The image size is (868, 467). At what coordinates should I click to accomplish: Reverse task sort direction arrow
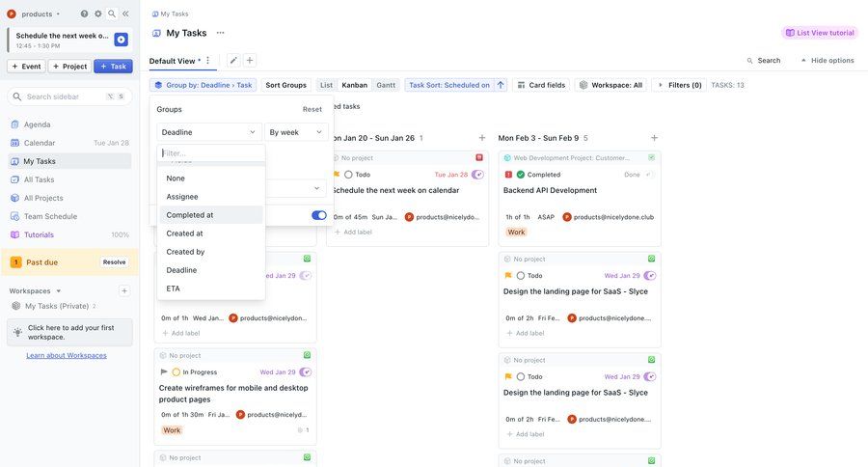[501, 85]
